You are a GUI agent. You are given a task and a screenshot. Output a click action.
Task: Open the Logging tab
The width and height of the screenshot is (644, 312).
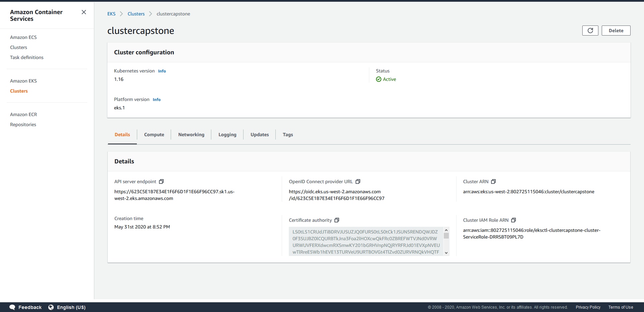coord(227,135)
